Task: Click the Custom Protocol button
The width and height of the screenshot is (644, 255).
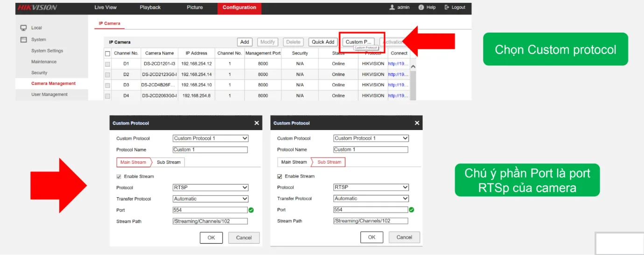Action: pos(358,42)
